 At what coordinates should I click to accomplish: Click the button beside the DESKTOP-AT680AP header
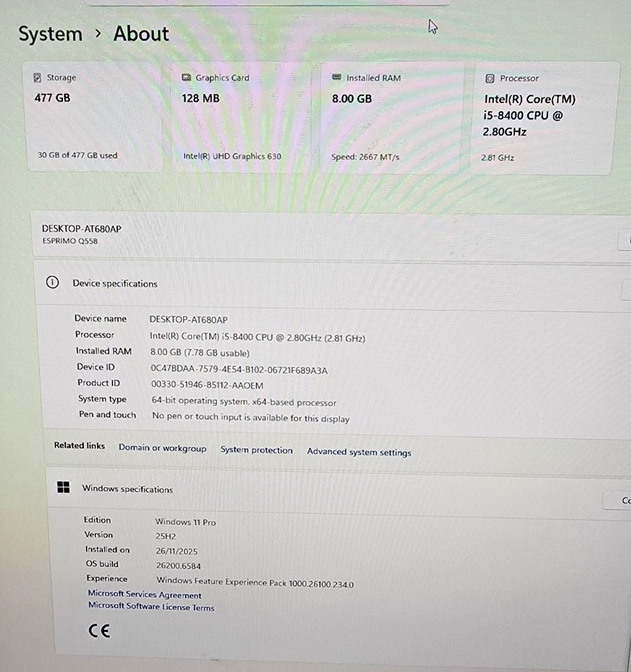(625, 239)
